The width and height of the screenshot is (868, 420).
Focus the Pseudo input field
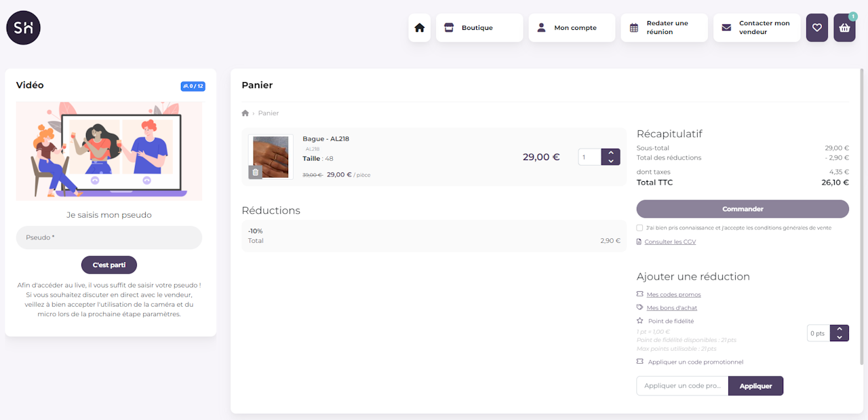(x=109, y=237)
